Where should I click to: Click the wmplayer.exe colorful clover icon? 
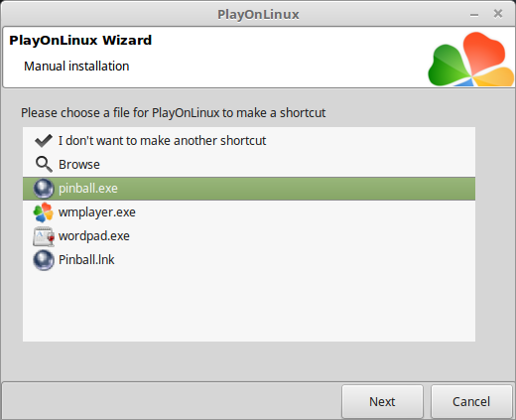[x=44, y=212]
